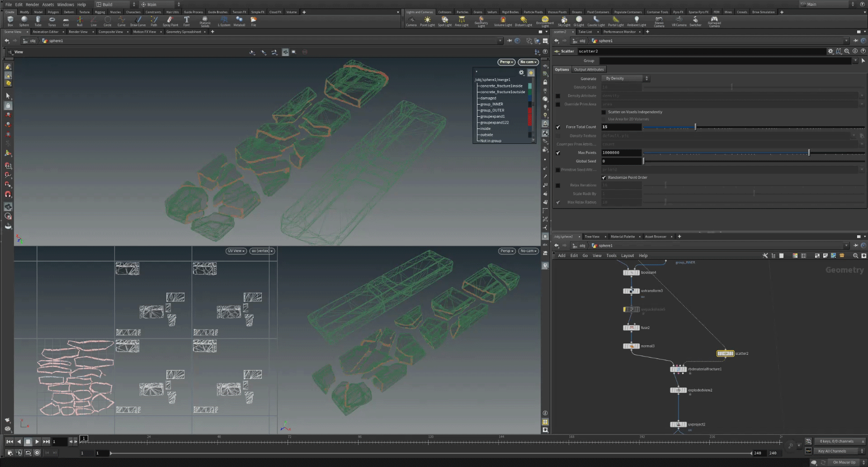Open the Geometry Spreadsheet tab
This screenshot has height=467, width=868.
tap(184, 32)
